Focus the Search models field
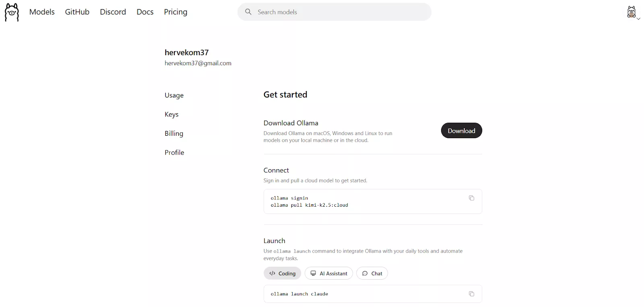Image resolution: width=644 pixels, height=307 pixels. coord(342,12)
